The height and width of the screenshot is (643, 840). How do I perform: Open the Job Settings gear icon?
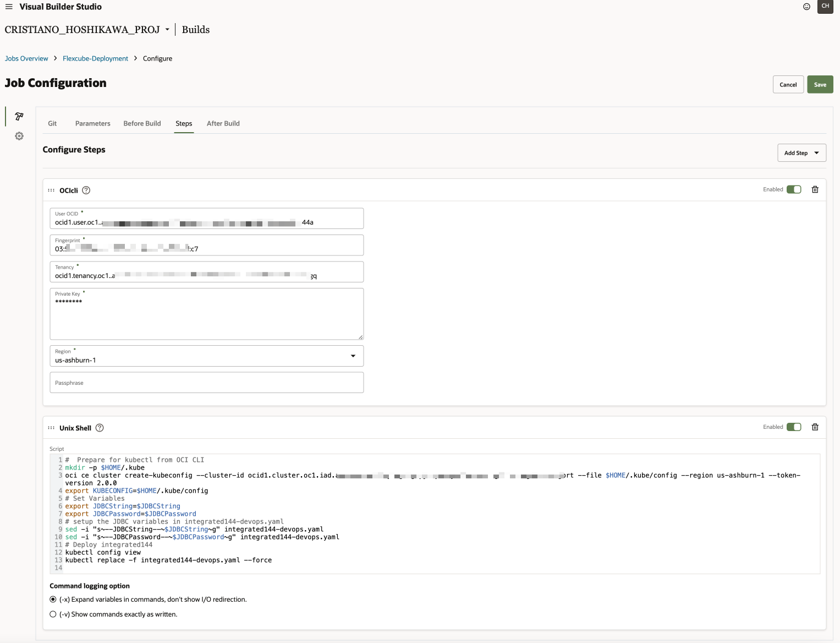[x=19, y=136]
